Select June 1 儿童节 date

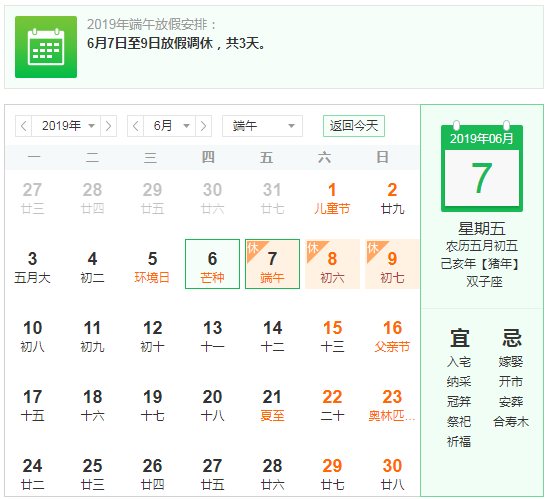[332, 198]
